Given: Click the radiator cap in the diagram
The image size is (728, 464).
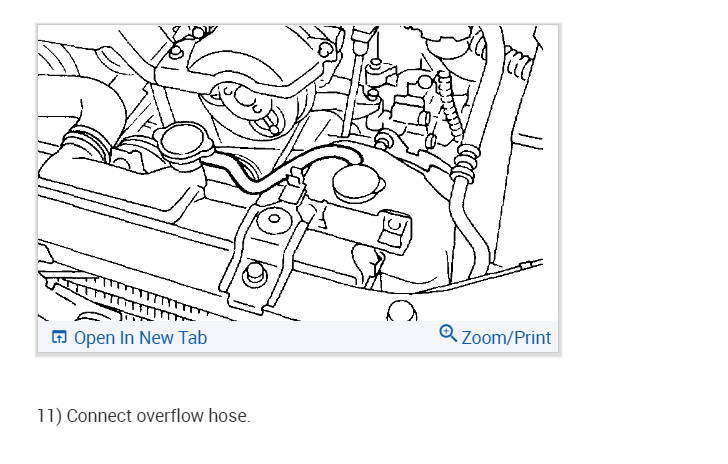Looking at the screenshot, I should click(x=184, y=142).
